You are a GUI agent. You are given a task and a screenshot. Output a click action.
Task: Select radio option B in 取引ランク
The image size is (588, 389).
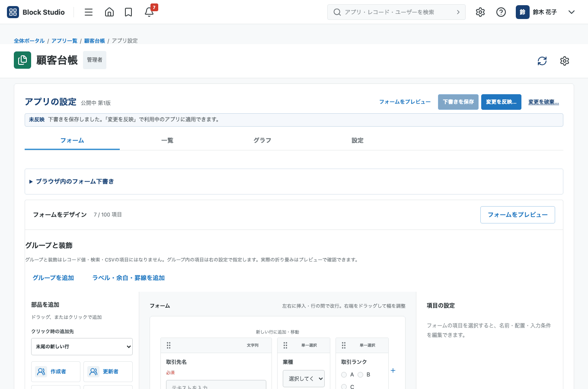[x=361, y=375]
